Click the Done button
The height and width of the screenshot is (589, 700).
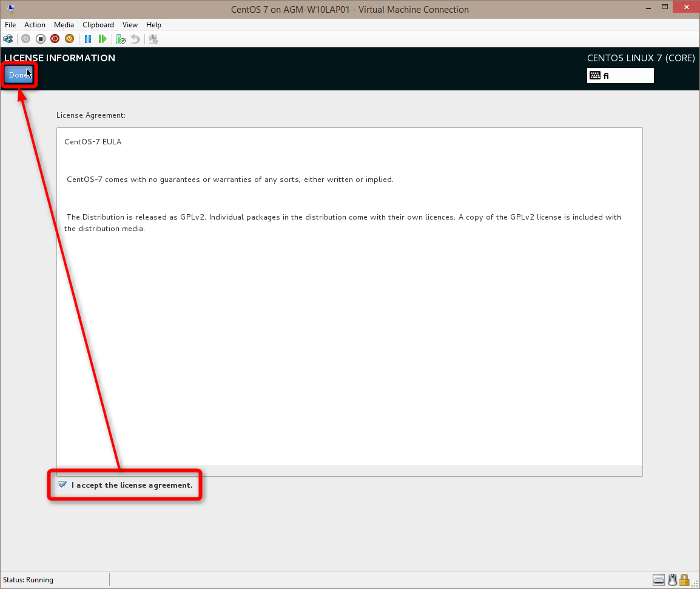click(x=19, y=75)
